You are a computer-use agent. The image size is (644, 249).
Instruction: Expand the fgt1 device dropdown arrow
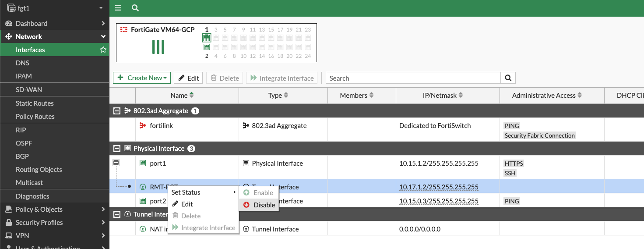[x=101, y=8]
